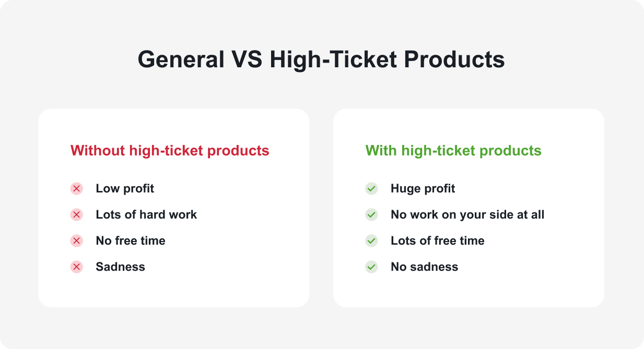Click the red X next to Lots of hard work

(x=77, y=214)
